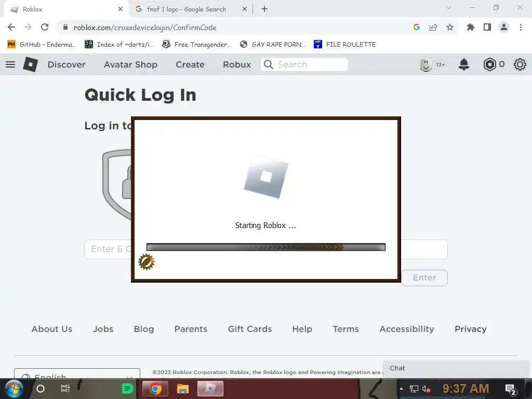532x399 pixels.
Task: Open Discover in Roblox nav
Action: click(x=66, y=64)
